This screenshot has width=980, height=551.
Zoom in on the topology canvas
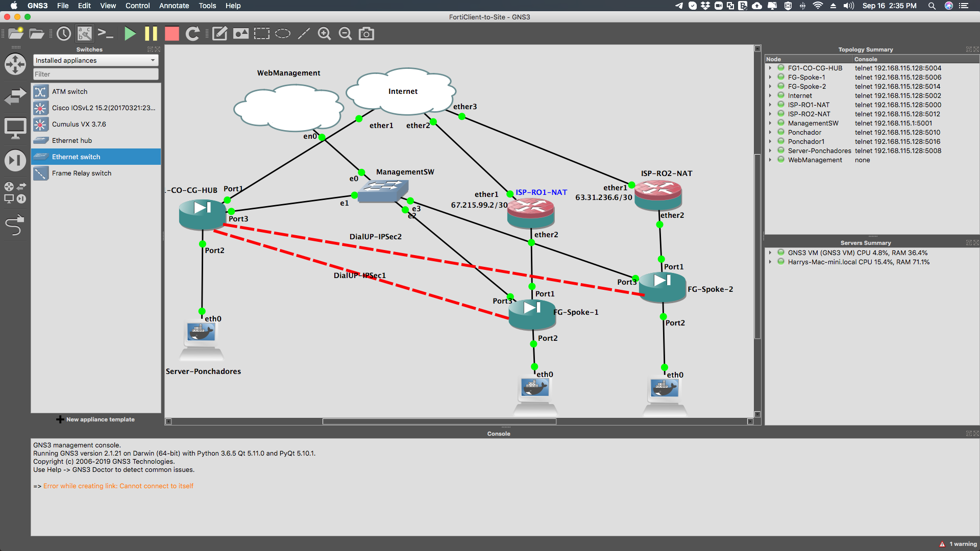[325, 34]
